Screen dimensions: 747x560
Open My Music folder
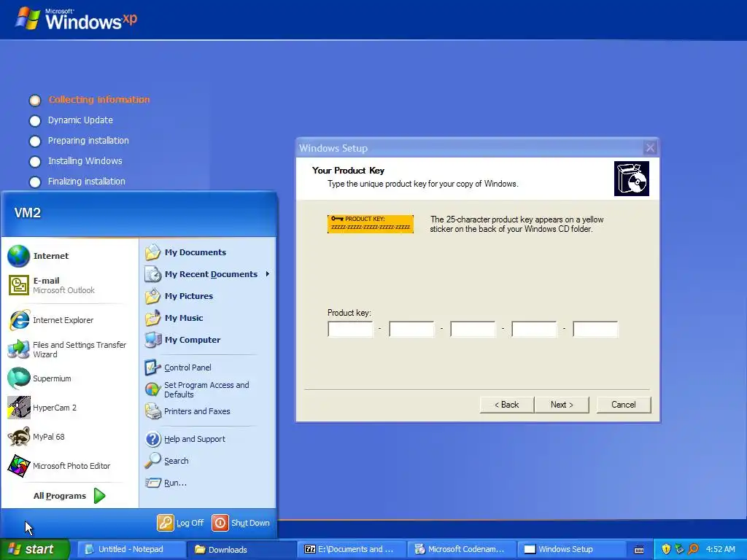(207, 318)
